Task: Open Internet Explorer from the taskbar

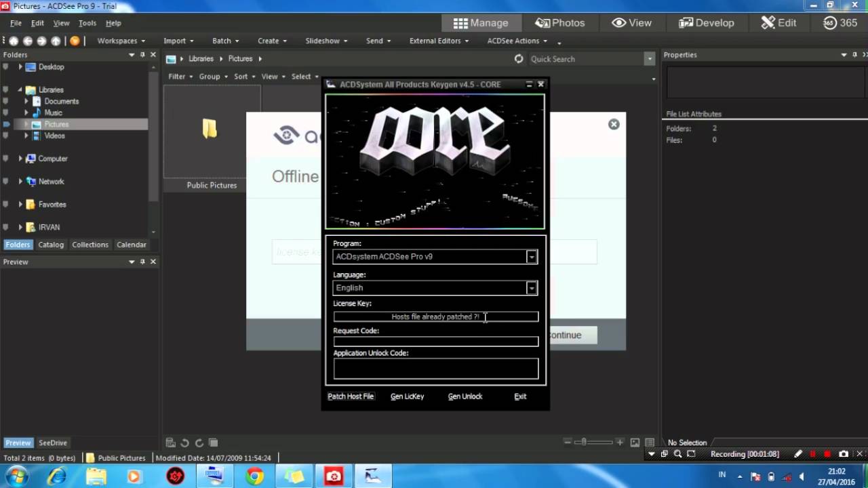Action: coord(57,476)
